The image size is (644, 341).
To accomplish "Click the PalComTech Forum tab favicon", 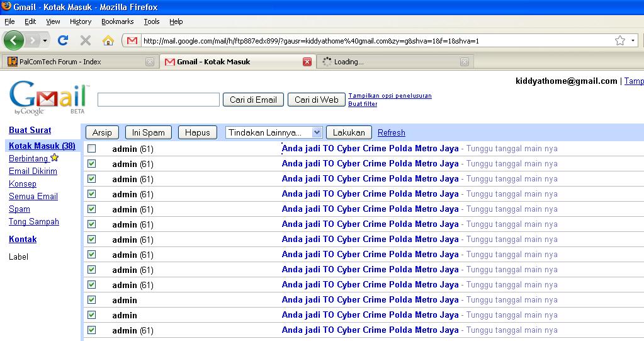I will [x=13, y=62].
